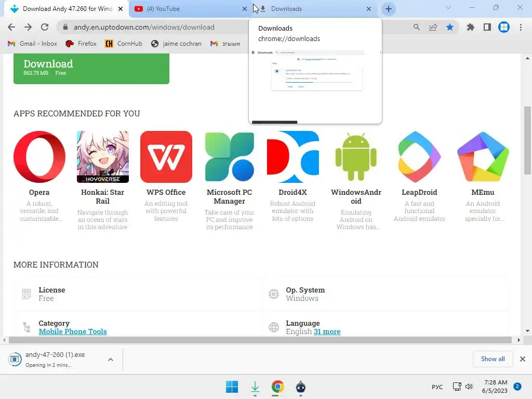Switch to the Download Andy 47.260 tab

[x=66, y=9]
